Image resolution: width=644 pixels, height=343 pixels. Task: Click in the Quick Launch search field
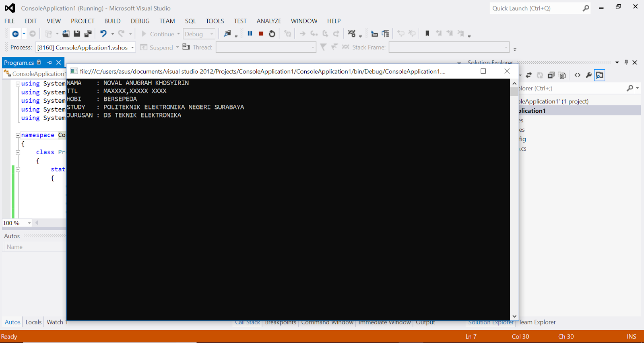535,8
